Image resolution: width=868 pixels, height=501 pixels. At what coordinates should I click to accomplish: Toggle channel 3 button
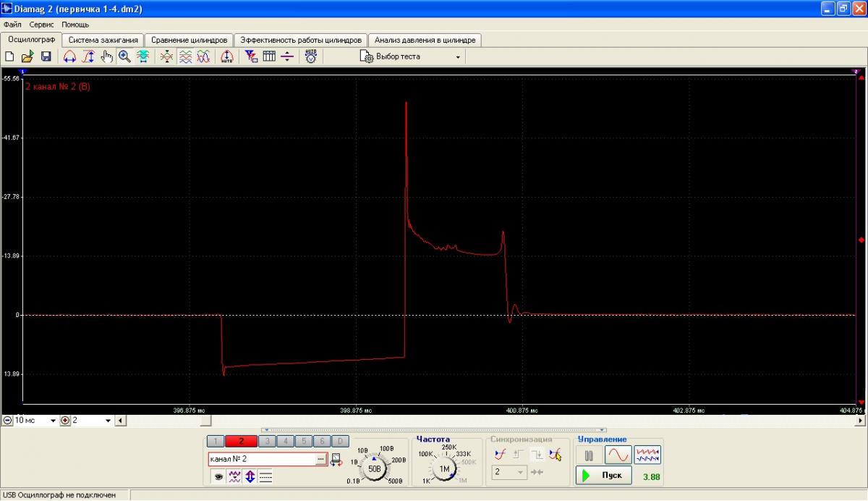click(x=268, y=441)
